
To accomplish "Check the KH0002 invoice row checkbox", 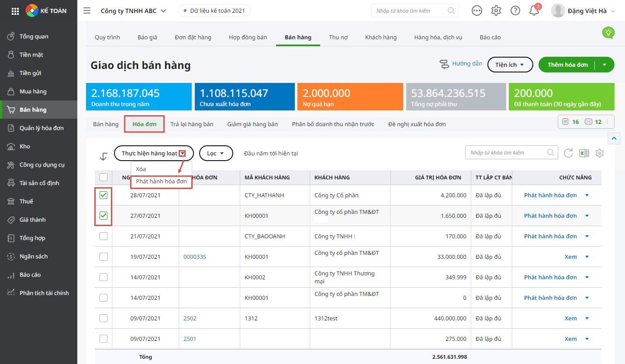I will pyautogui.click(x=104, y=277).
